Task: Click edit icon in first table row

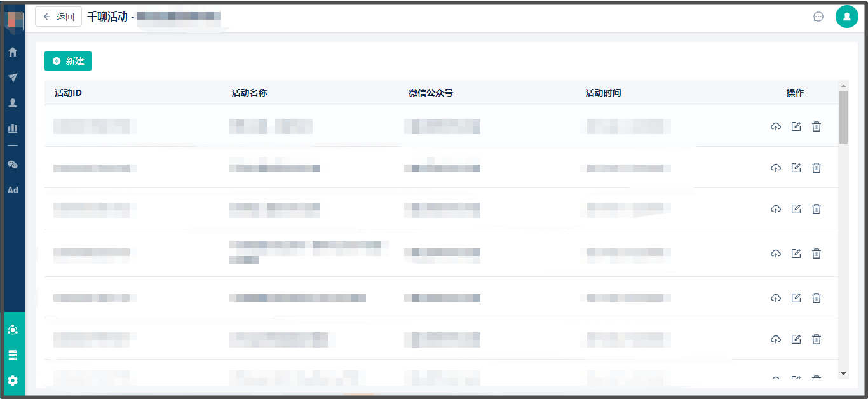Action: click(796, 126)
